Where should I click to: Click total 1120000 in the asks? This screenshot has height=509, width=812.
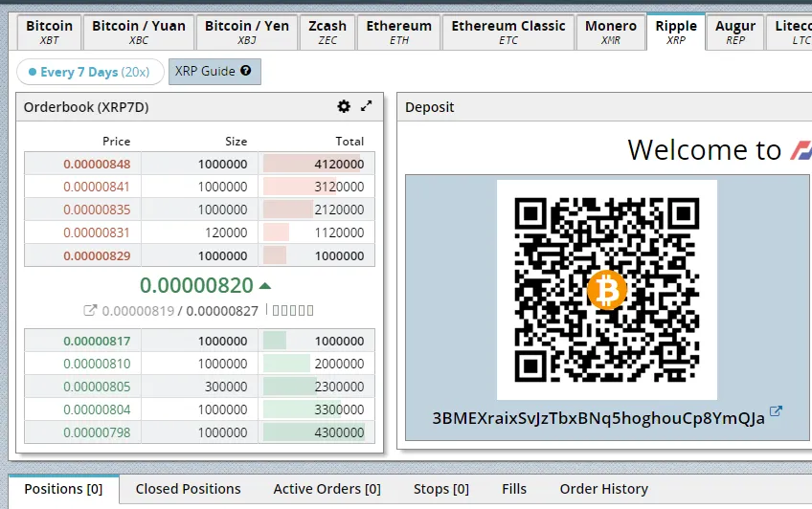(339, 232)
